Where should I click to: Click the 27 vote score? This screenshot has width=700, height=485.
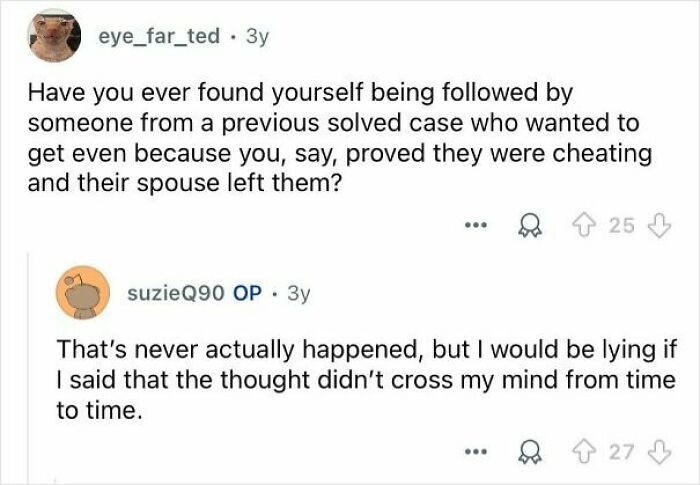click(622, 450)
